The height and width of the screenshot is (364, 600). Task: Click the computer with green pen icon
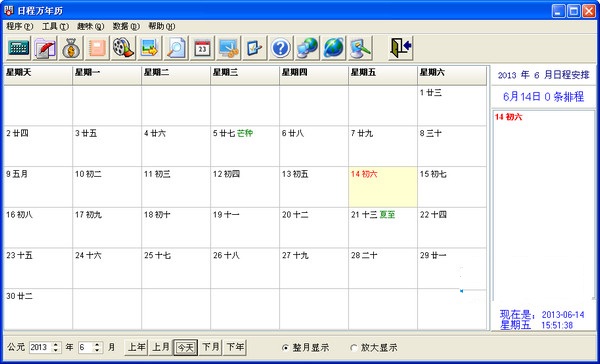(x=360, y=48)
